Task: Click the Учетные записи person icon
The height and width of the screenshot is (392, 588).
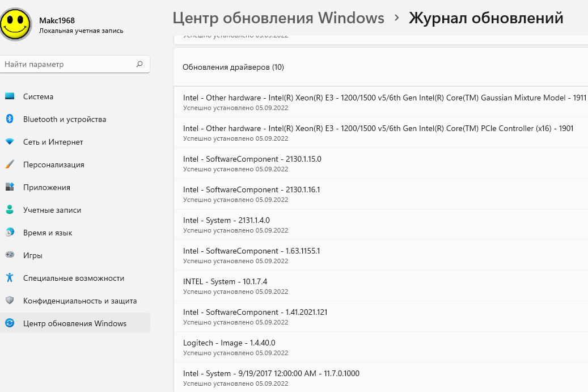Action: (10, 210)
